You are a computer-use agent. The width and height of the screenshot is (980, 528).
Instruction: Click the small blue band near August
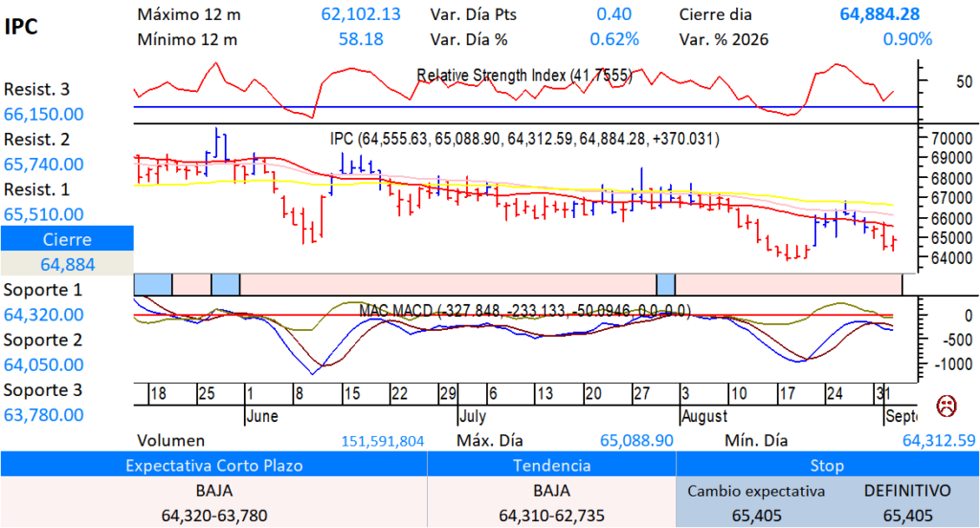[x=666, y=284]
